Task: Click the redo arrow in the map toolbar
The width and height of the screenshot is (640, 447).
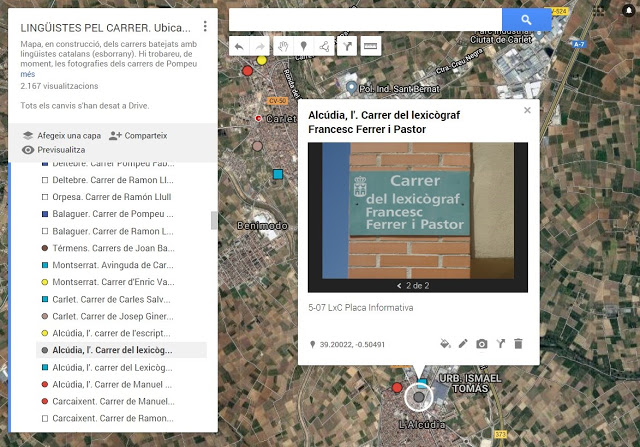Action: [260, 47]
